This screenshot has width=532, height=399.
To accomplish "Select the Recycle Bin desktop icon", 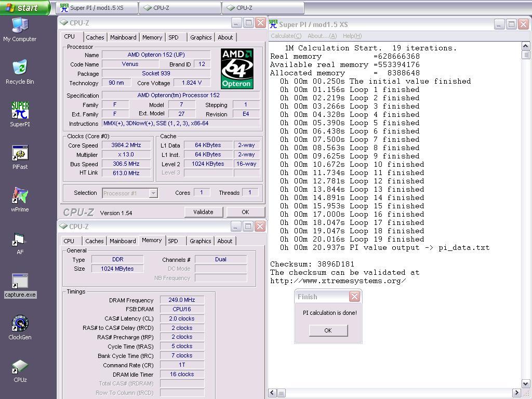I will (20, 72).
